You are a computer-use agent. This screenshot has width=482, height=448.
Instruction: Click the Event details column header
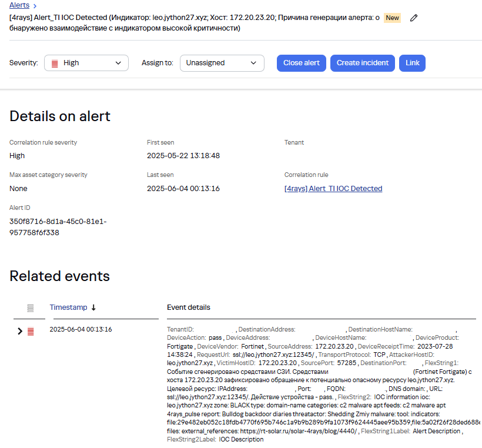(188, 307)
